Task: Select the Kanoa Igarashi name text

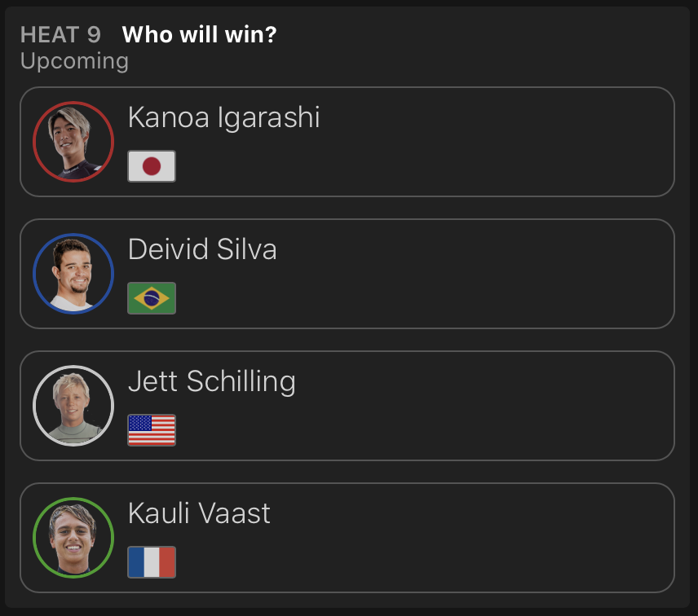Action: (224, 118)
